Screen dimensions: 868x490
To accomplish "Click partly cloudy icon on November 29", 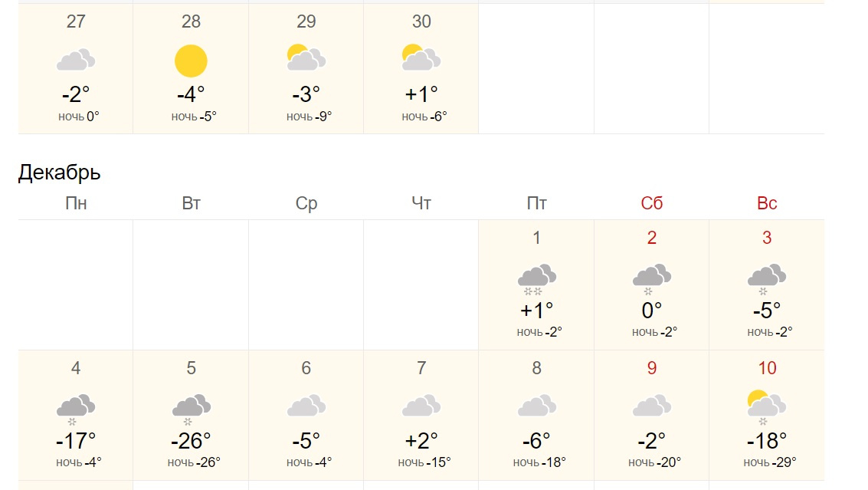I will pyautogui.click(x=306, y=58).
